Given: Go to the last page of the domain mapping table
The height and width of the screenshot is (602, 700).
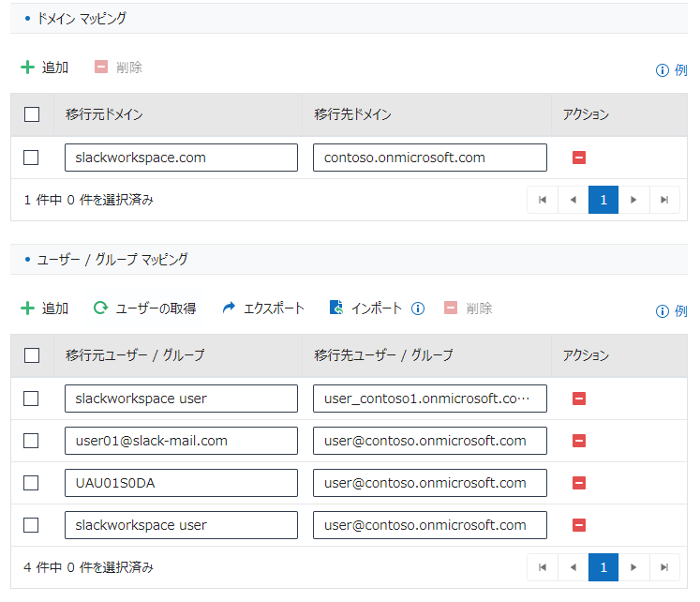Looking at the screenshot, I should pyautogui.click(x=664, y=200).
